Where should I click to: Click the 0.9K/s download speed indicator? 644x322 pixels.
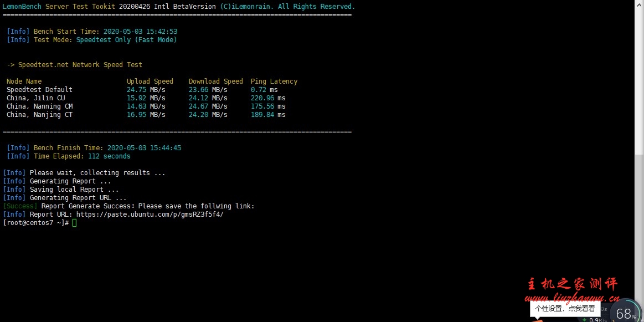[x=597, y=319]
